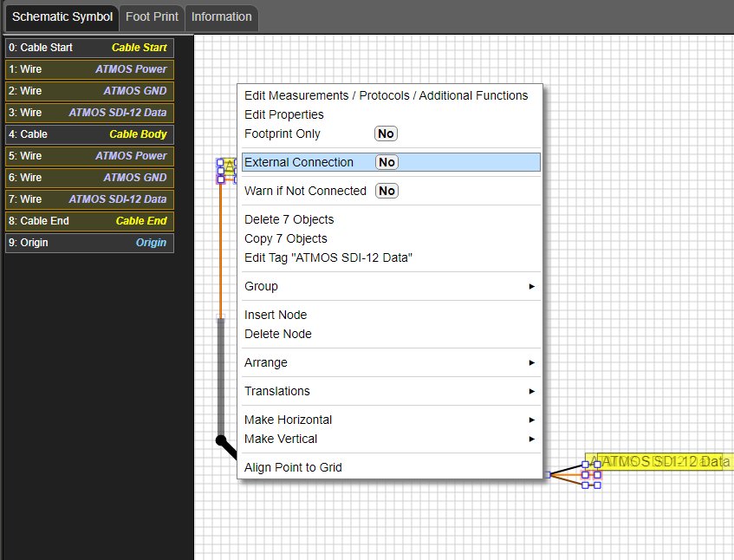Switch to the Foot Print tab
This screenshot has width=734, height=560.
(152, 16)
